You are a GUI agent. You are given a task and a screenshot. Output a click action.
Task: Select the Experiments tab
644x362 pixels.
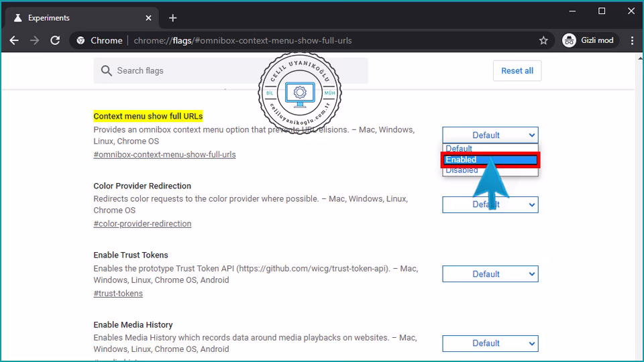point(82,18)
